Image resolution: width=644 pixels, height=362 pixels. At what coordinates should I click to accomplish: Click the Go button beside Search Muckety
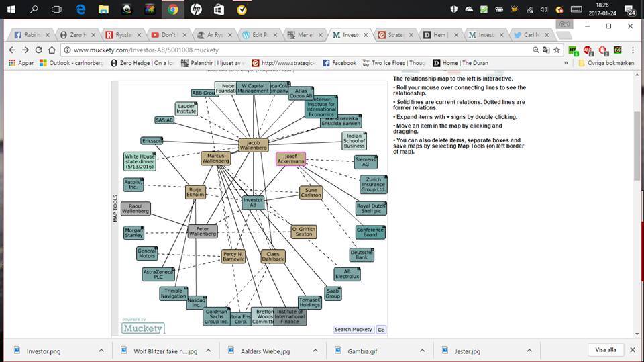381,330
